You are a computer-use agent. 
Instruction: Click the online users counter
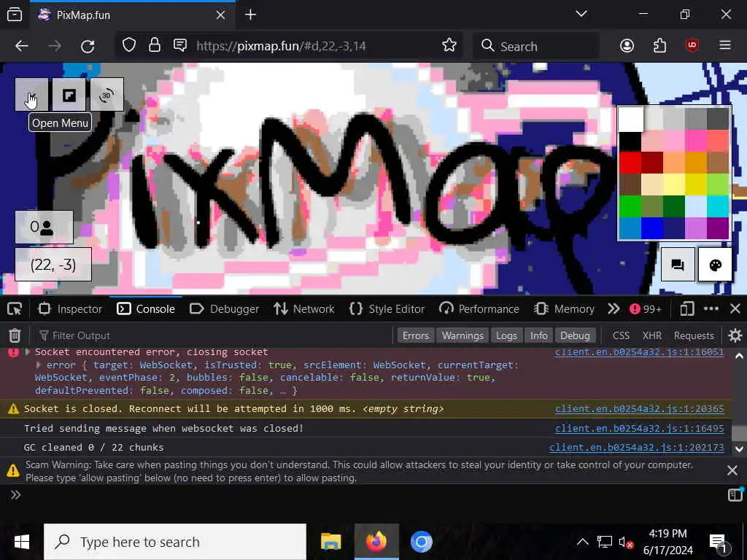(44, 227)
